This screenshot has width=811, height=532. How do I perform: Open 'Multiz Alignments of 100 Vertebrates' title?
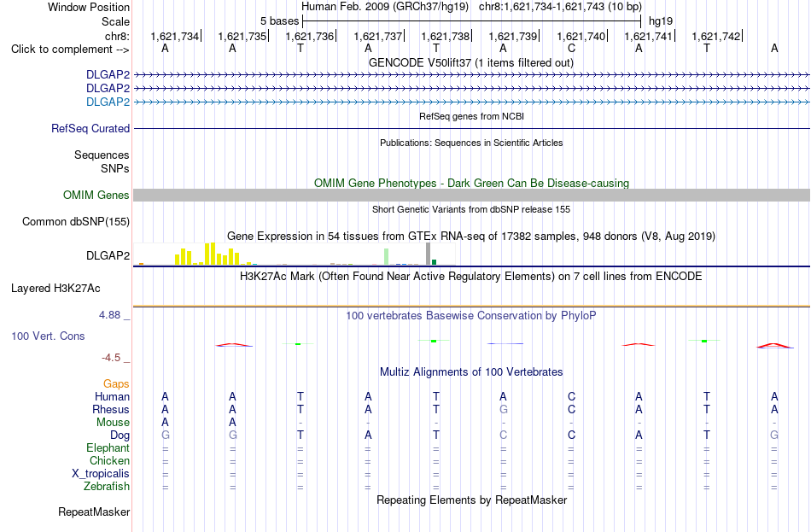(x=471, y=372)
